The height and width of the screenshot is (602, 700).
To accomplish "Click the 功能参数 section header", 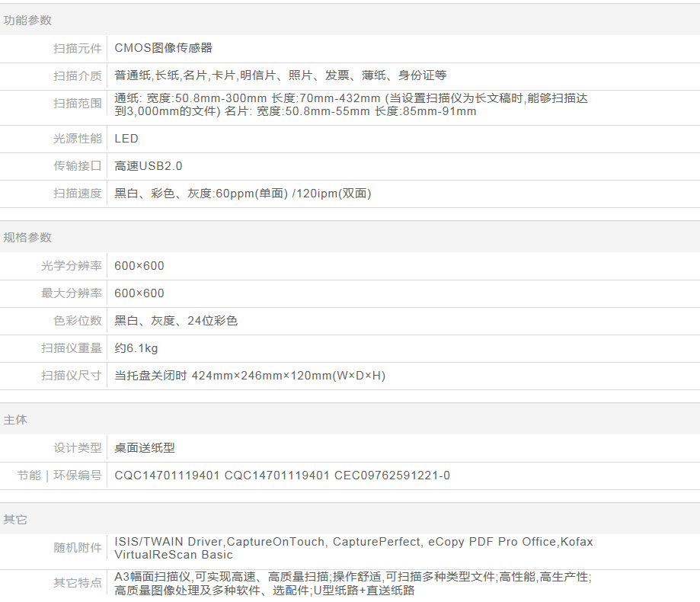I will tap(27, 21).
